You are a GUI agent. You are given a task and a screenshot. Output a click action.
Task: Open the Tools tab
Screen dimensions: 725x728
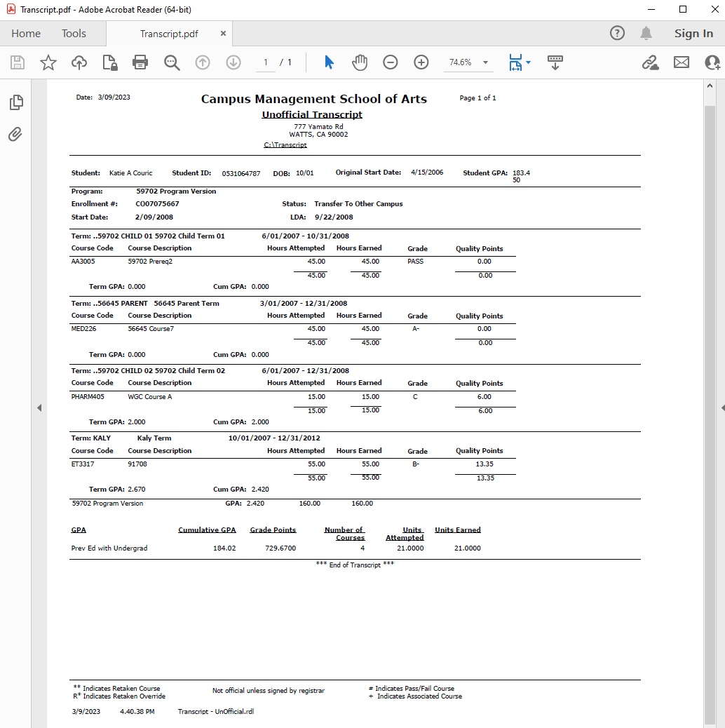pyautogui.click(x=73, y=33)
